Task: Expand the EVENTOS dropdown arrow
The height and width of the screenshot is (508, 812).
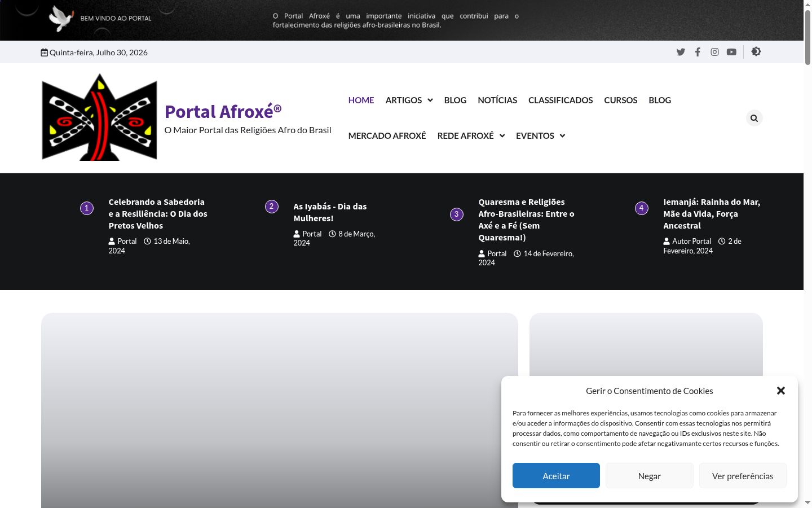Action: click(x=562, y=135)
